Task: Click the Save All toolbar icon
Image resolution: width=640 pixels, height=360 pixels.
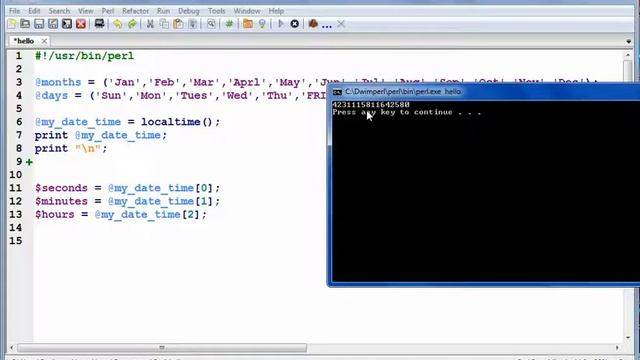Action: (x=67, y=24)
